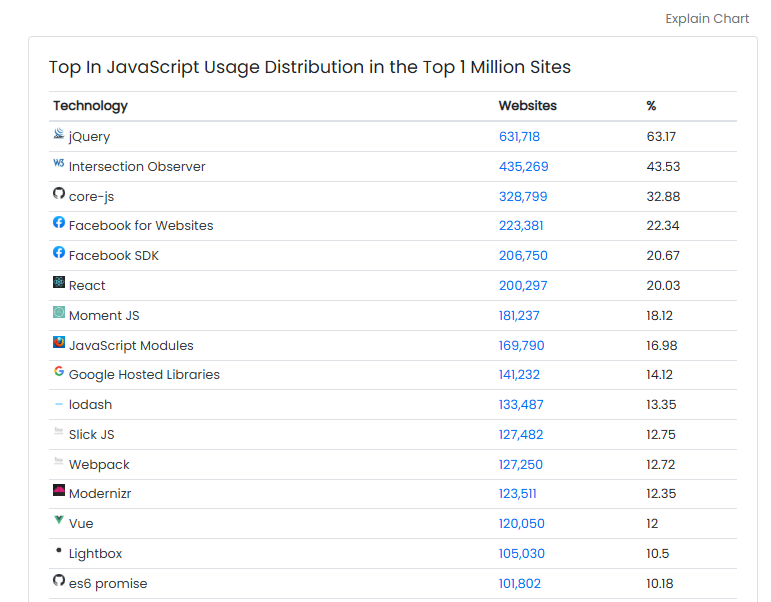
Task: Select the lodash technology name
Action: point(90,404)
